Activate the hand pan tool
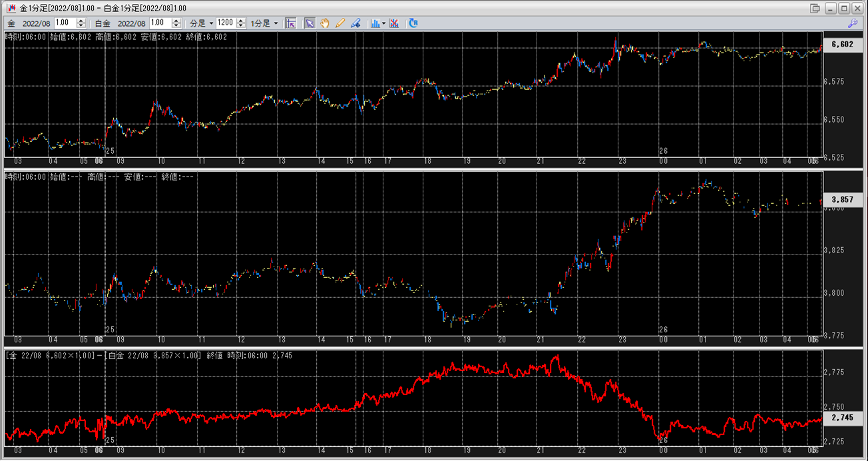This screenshot has height=461, width=868. 325,23
